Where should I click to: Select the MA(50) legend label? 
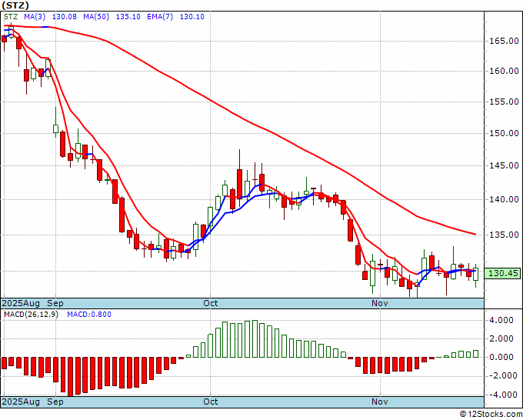(96, 17)
